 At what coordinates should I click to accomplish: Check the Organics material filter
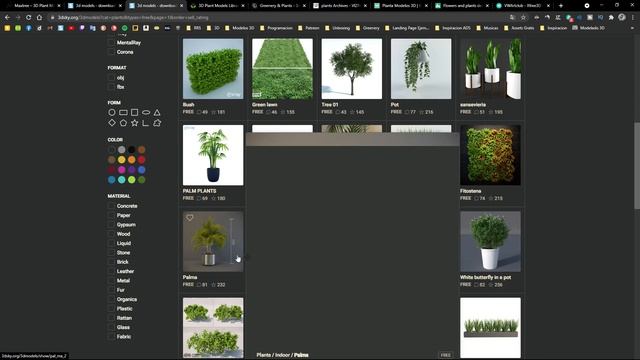pyautogui.click(x=111, y=300)
